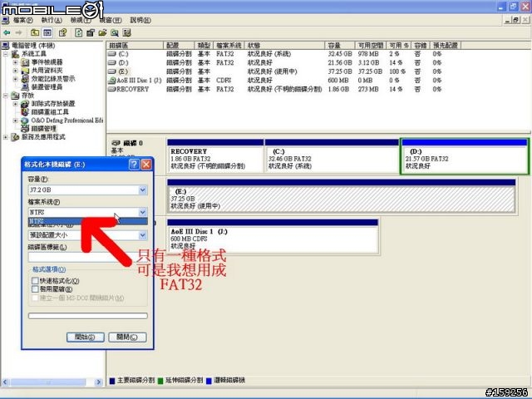The width and height of the screenshot is (532, 399).
Task: Open the 檔案(F) menu
Action: click(x=23, y=20)
